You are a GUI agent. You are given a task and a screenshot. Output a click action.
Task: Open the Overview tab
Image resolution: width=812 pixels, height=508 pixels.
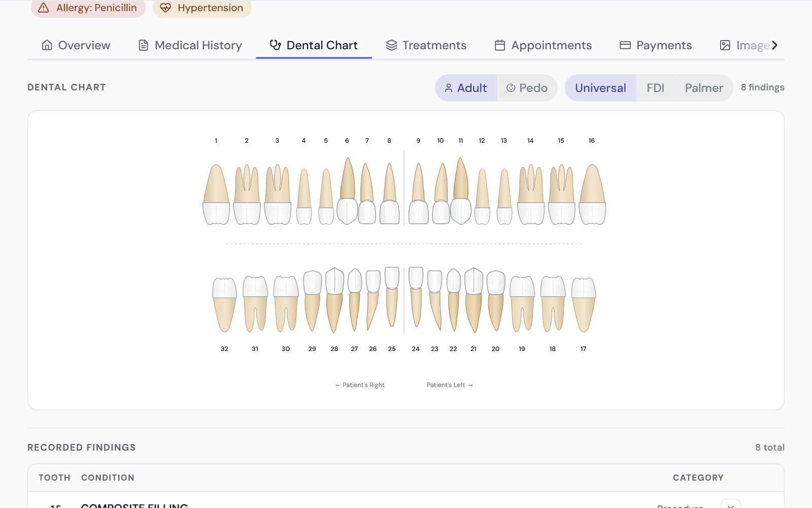pos(76,45)
